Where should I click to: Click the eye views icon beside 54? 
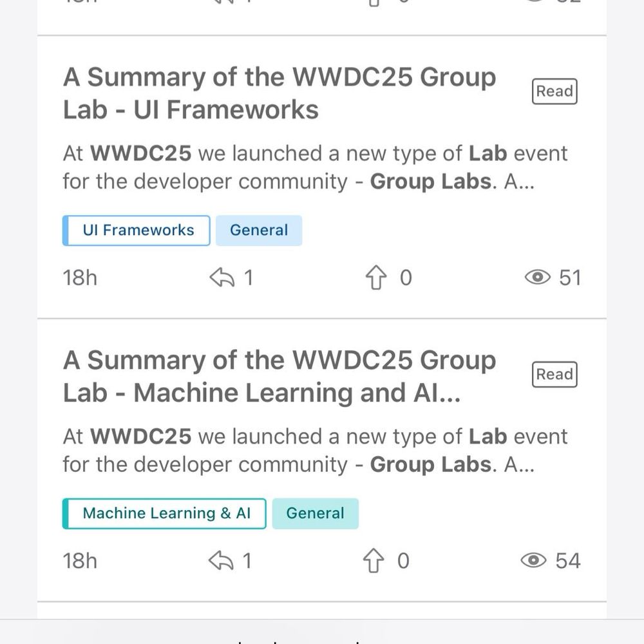point(533,561)
